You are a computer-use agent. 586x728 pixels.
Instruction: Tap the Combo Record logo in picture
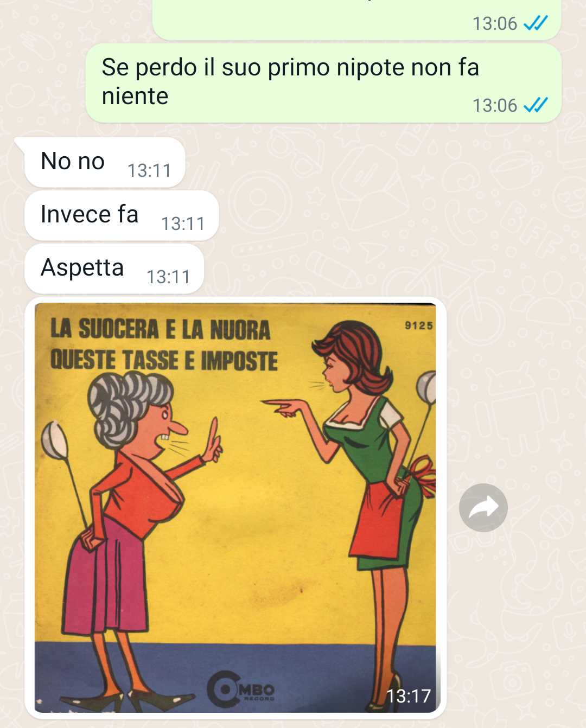pyautogui.click(x=241, y=689)
